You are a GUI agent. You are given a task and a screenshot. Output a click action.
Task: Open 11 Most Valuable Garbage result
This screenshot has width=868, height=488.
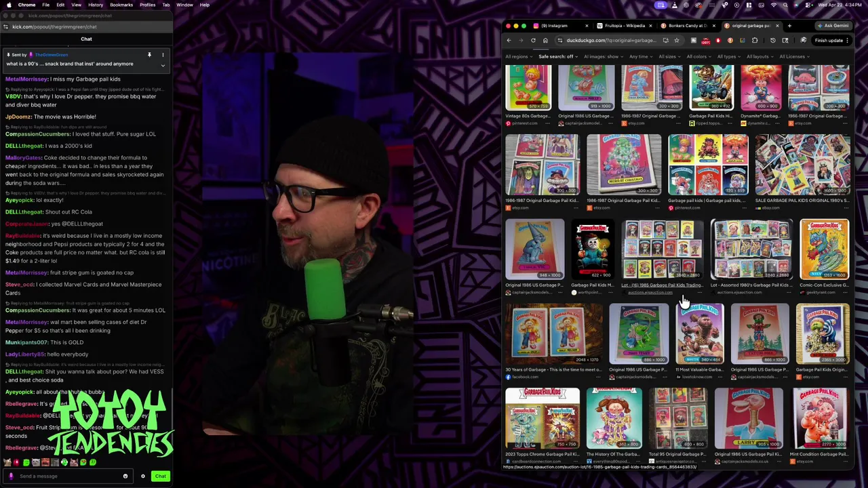coord(700,333)
